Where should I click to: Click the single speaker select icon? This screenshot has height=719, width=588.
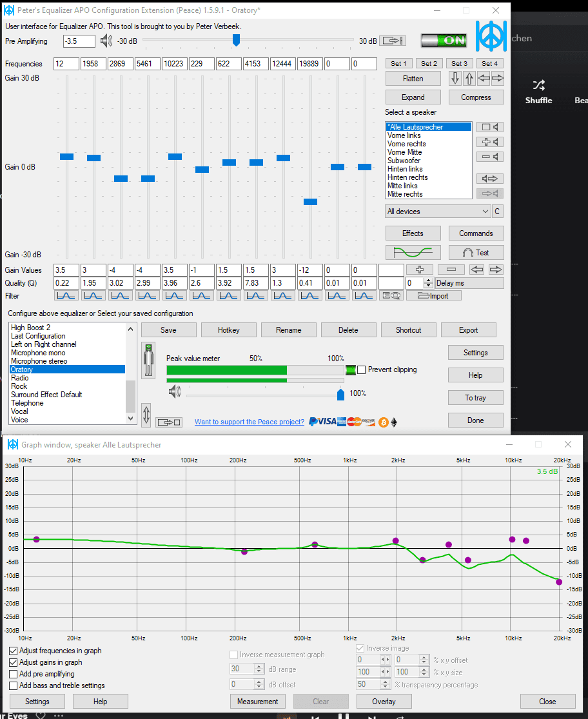[490, 127]
